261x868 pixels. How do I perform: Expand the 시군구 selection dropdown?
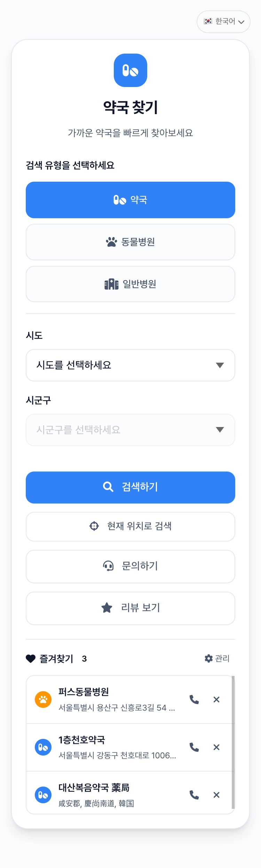tap(130, 430)
